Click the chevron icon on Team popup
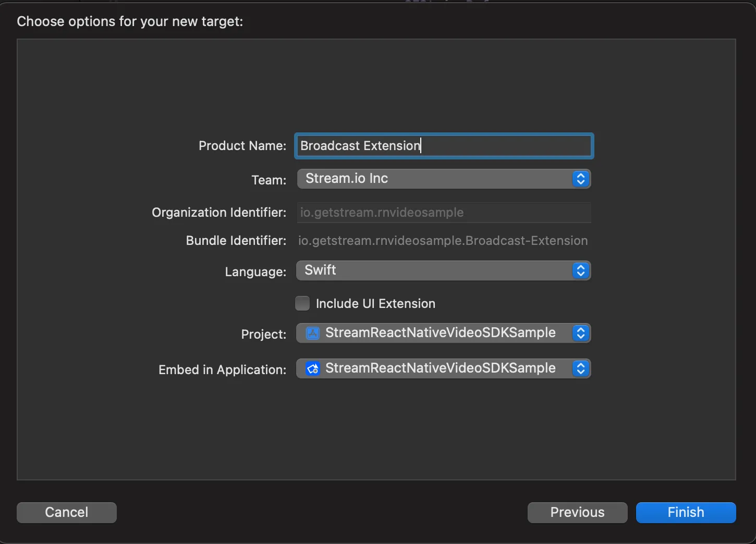756x544 pixels. coord(580,179)
